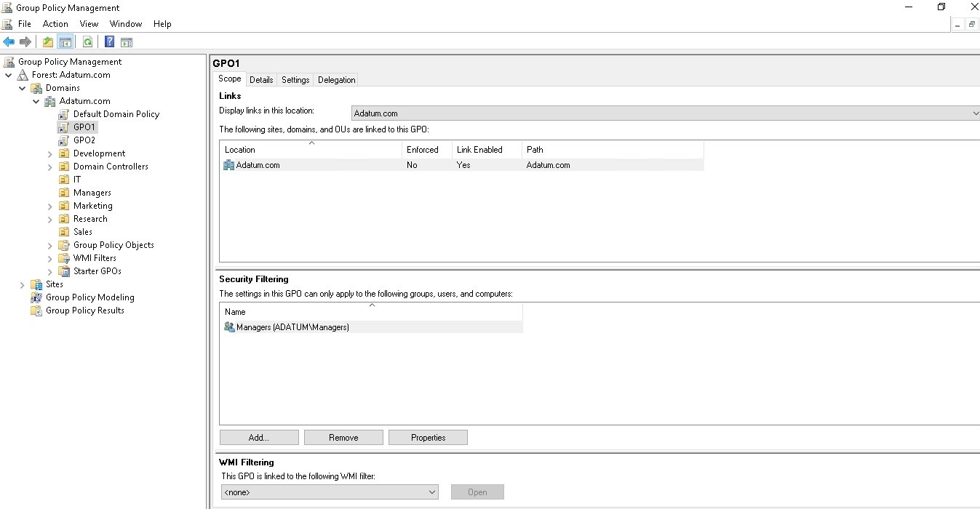Screen dimensions: 980x509
Task: Sort by the Link Enabled column header
Action: (487, 149)
